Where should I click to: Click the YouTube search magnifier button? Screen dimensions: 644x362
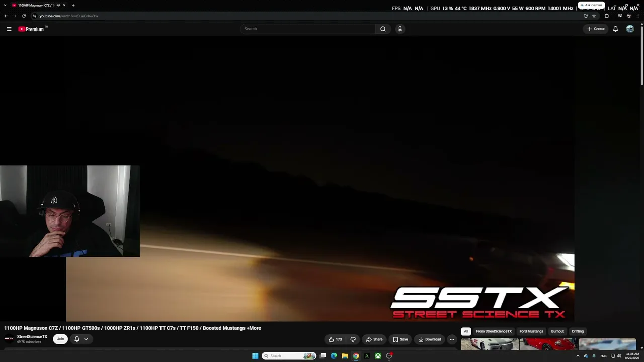pyautogui.click(x=383, y=29)
